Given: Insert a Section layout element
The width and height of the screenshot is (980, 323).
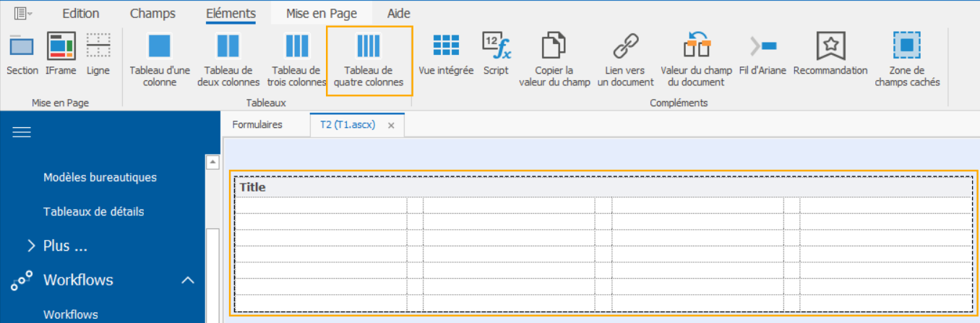Looking at the screenshot, I should pos(22,54).
